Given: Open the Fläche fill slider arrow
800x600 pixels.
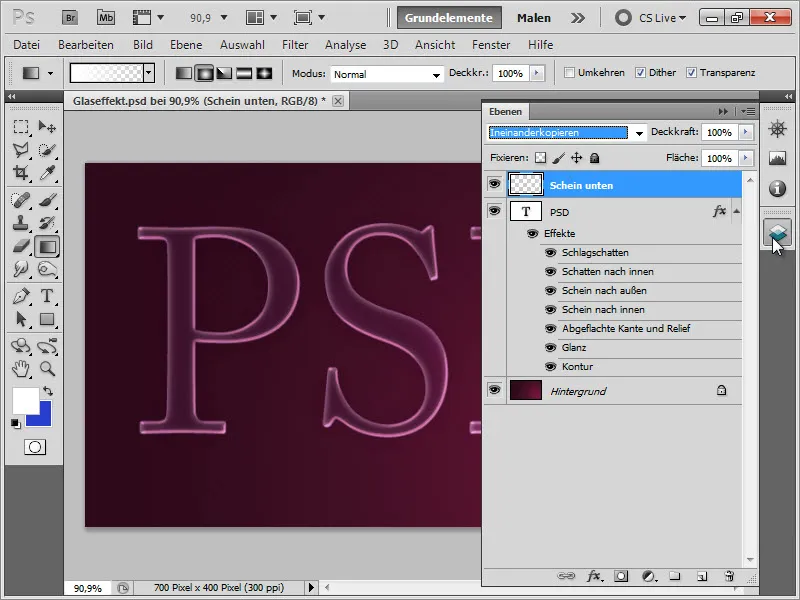Looking at the screenshot, I should pyautogui.click(x=746, y=158).
